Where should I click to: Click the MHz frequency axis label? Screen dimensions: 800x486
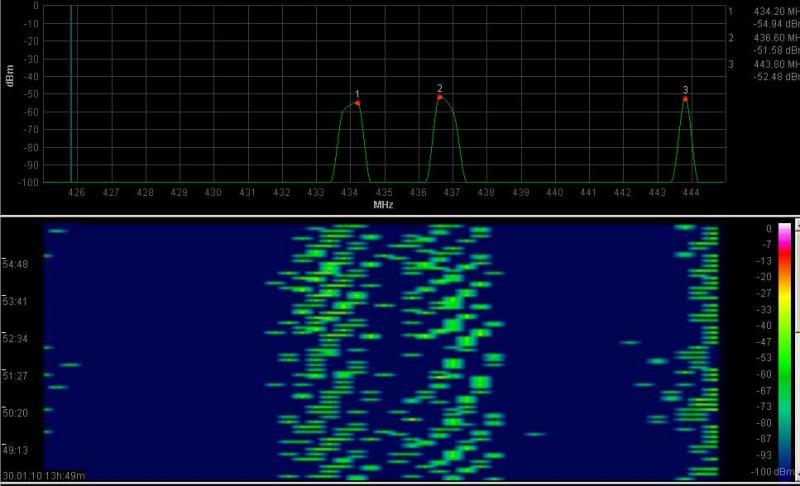click(x=382, y=204)
